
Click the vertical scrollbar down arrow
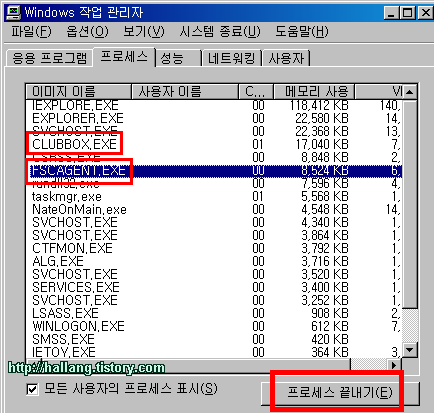(x=410, y=350)
